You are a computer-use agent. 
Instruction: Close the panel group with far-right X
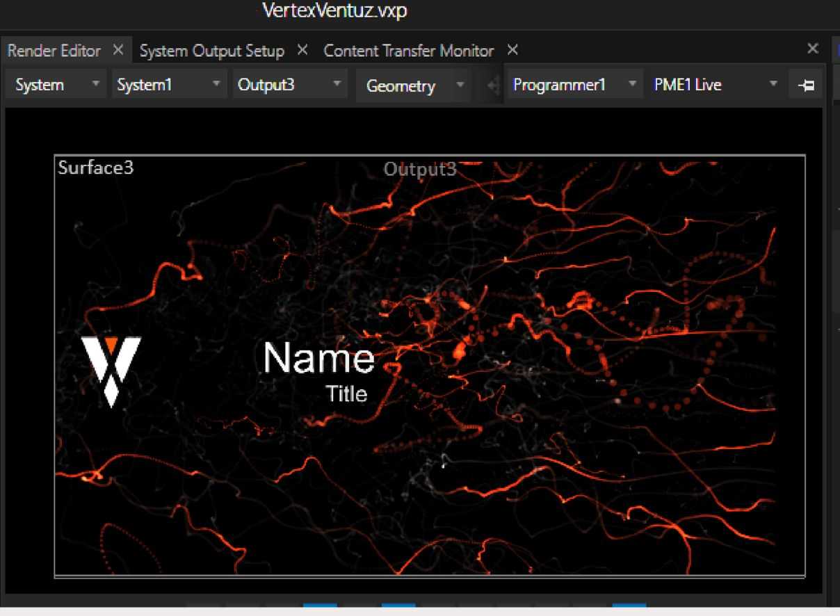[812, 49]
